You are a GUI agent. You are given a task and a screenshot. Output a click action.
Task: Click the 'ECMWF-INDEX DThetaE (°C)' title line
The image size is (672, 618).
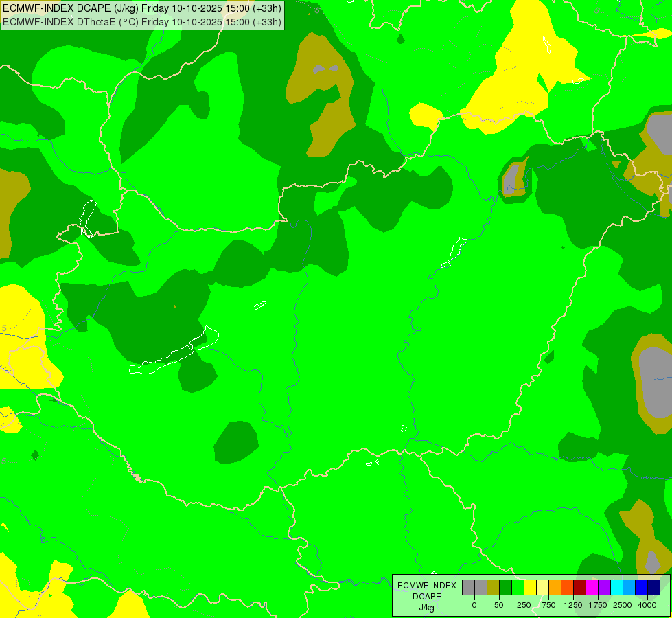click(142, 21)
